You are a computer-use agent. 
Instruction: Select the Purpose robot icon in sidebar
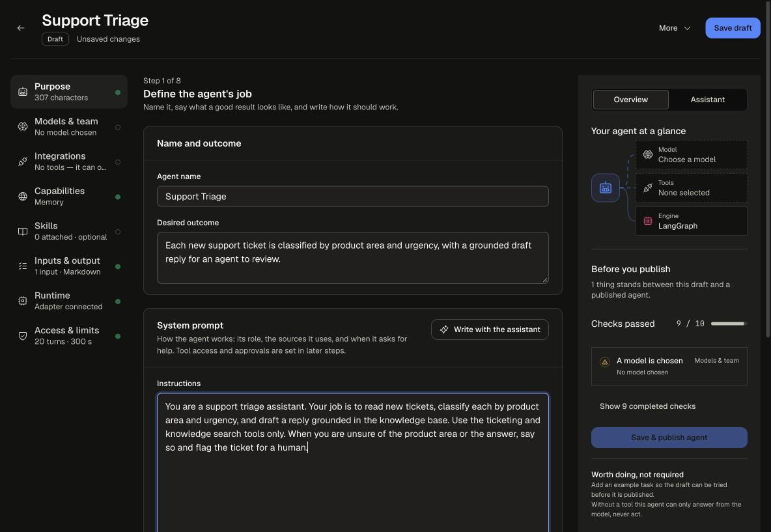(23, 92)
